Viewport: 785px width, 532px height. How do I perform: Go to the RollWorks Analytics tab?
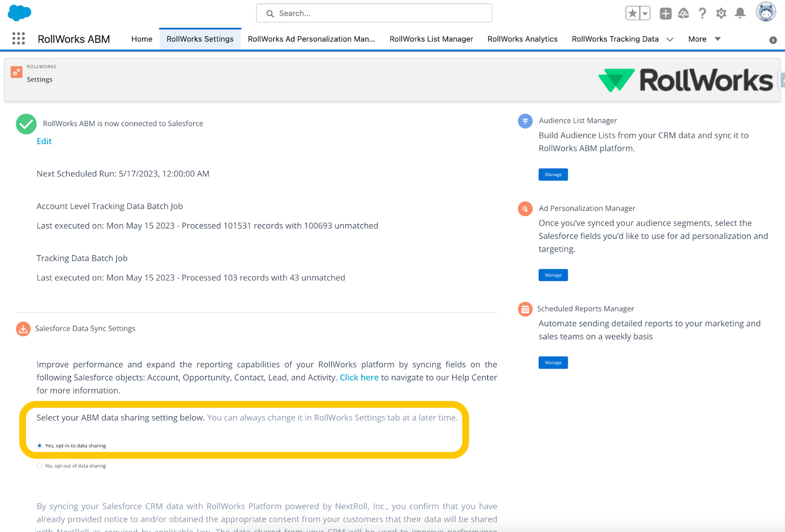coord(522,39)
